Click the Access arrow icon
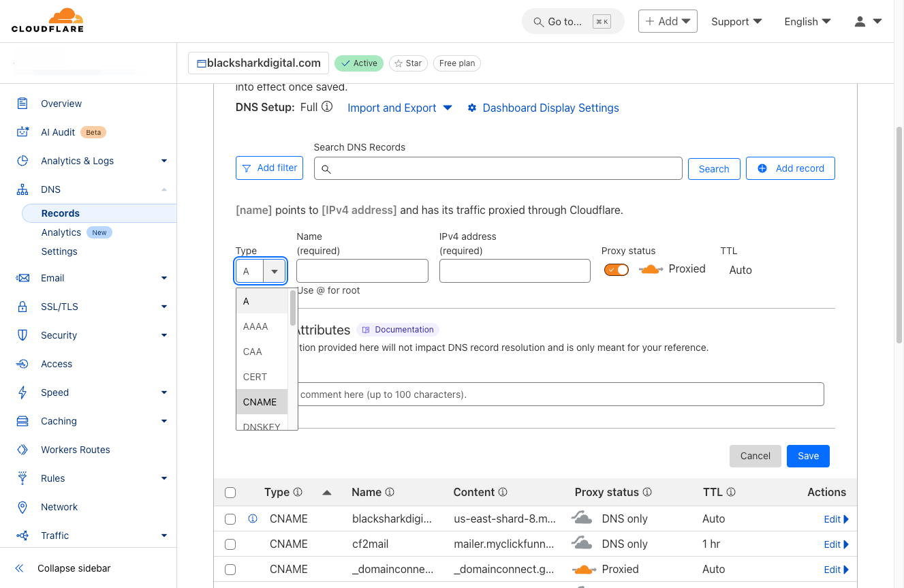 click(x=22, y=364)
